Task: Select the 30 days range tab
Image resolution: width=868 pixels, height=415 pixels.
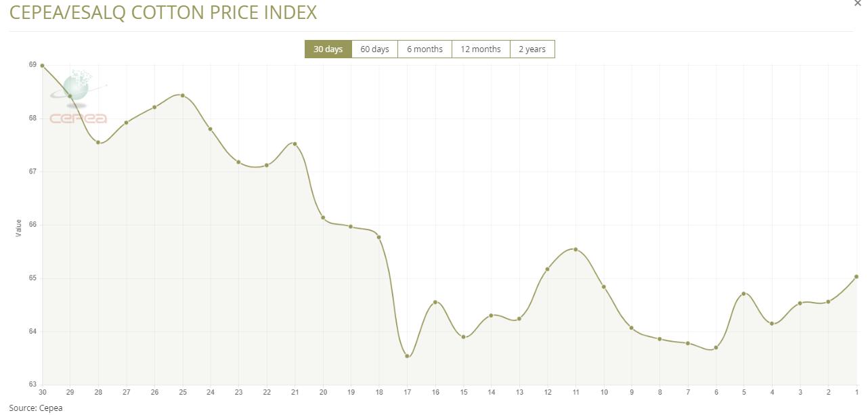Action: click(x=328, y=49)
